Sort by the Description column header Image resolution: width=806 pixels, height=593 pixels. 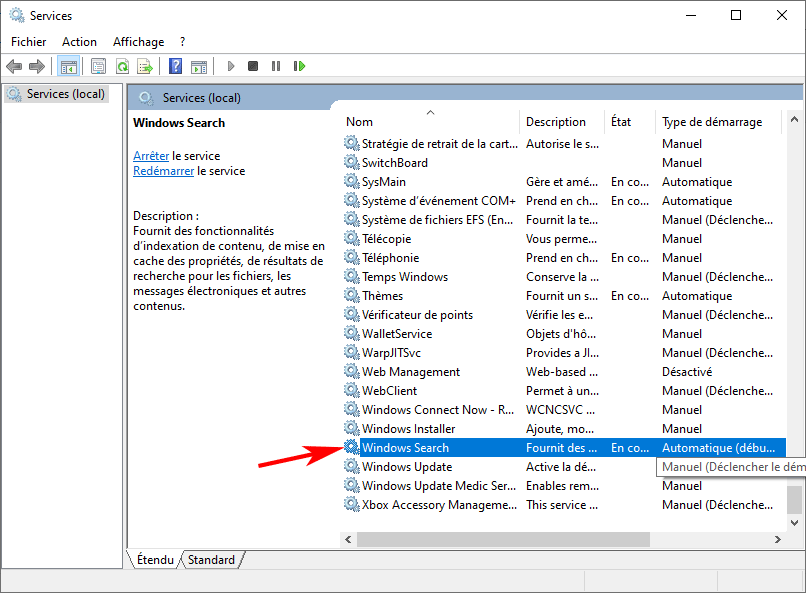pos(562,122)
